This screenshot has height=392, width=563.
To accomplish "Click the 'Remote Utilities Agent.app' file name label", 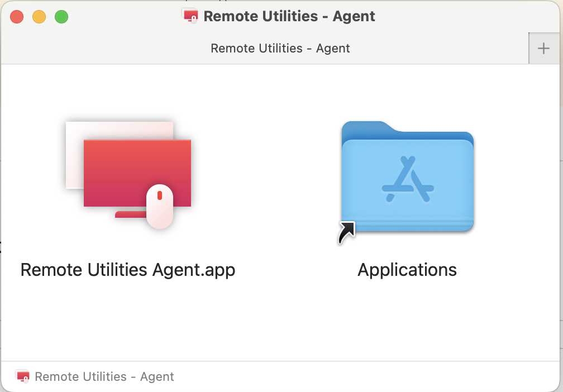I will tap(128, 270).
